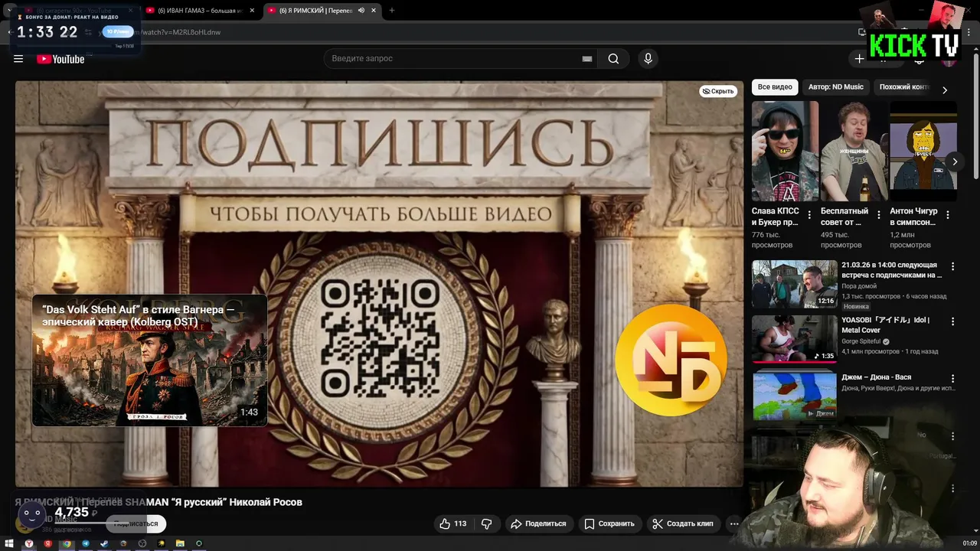Start voice search with the microphone icon
980x551 pixels.
pyautogui.click(x=648, y=59)
